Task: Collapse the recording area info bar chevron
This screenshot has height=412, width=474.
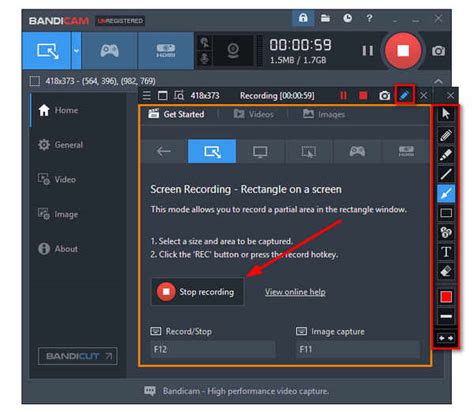Action: tap(439, 81)
